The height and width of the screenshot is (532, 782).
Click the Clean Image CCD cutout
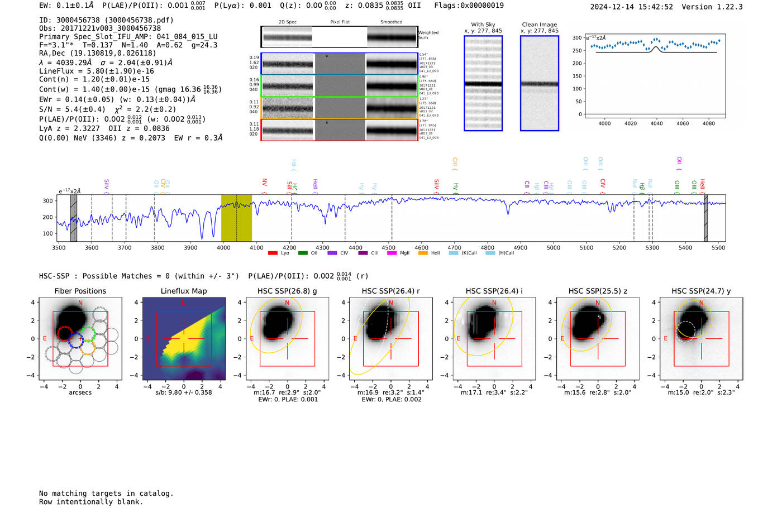(x=540, y=83)
